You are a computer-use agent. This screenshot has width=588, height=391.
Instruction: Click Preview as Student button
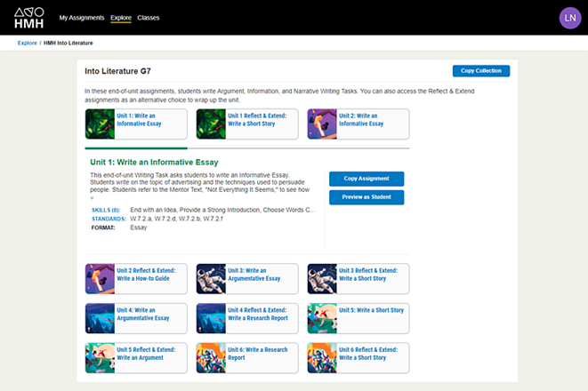(x=366, y=197)
